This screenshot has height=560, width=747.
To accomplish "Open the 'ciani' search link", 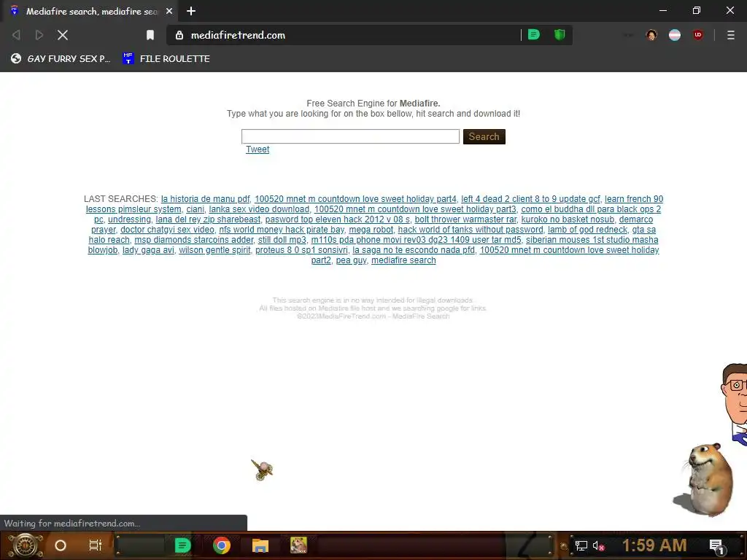I will (x=195, y=209).
